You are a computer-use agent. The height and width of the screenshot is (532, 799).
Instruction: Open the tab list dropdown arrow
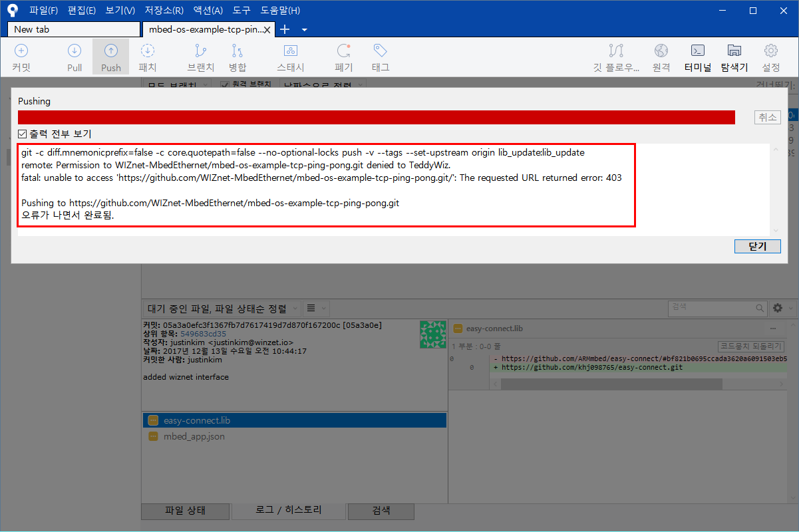(304, 29)
